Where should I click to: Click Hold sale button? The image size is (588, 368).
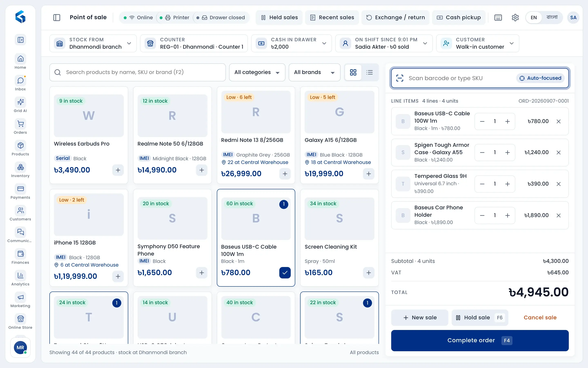coord(480,318)
